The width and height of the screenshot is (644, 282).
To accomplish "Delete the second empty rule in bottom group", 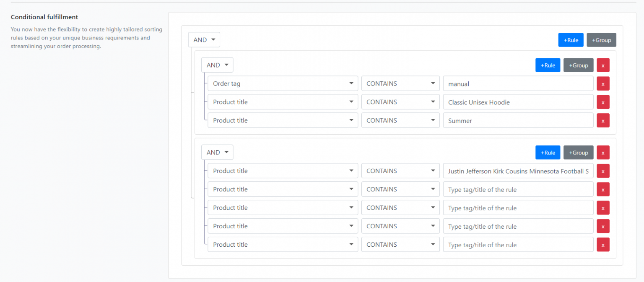I will pos(603,208).
